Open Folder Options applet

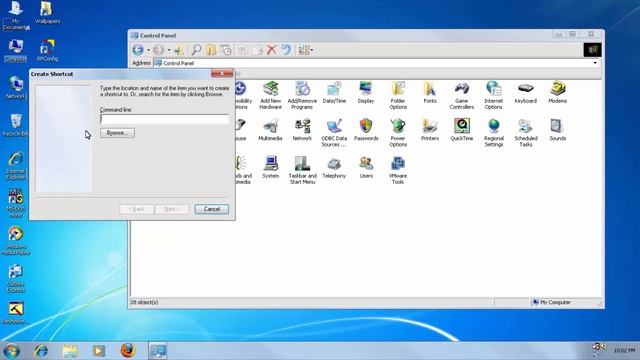tap(398, 95)
